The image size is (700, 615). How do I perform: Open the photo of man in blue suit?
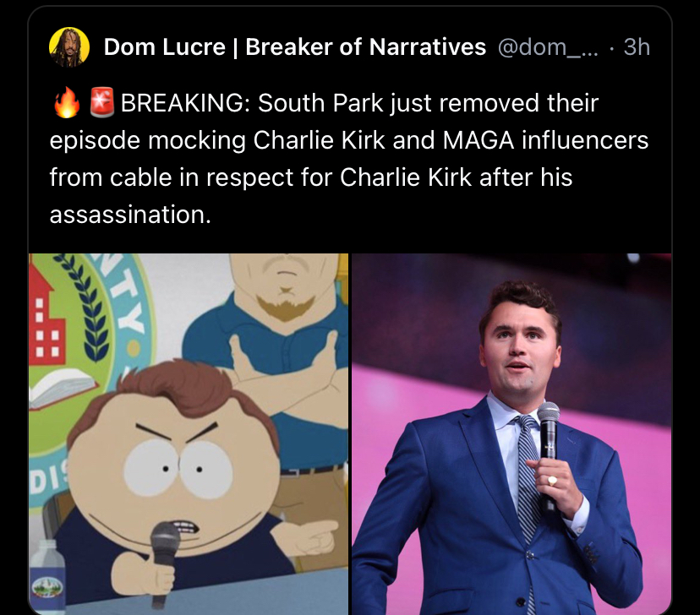511,434
